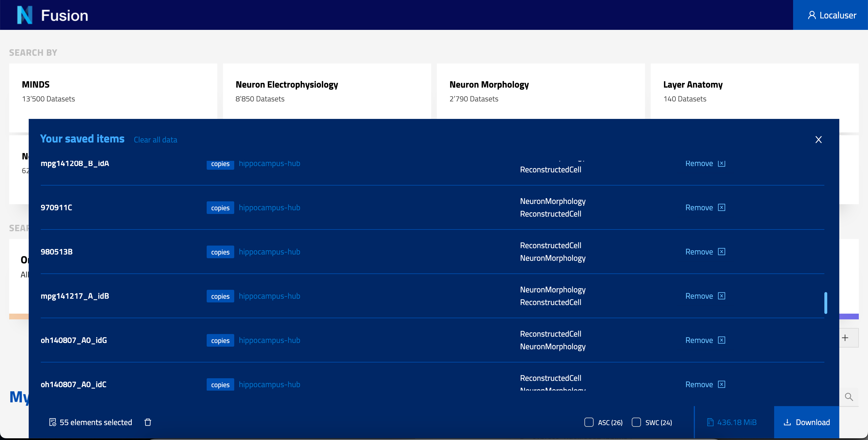Select the oh140807_A0_idC item name

click(73, 384)
